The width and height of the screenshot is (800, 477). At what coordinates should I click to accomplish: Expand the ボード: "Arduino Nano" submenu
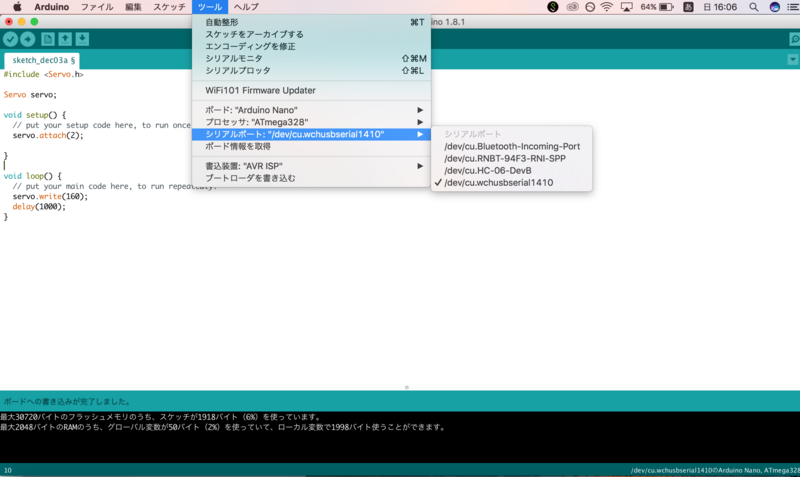point(311,110)
